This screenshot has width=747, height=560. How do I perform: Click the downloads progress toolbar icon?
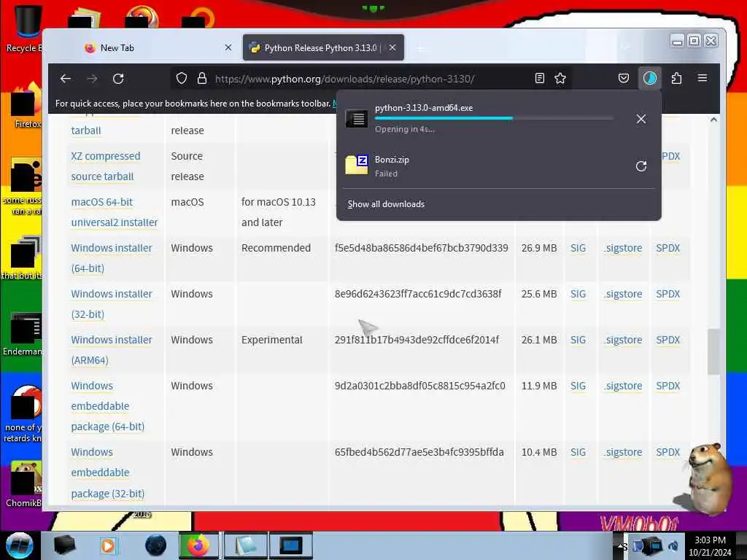pyautogui.click(x=650, y=78)
